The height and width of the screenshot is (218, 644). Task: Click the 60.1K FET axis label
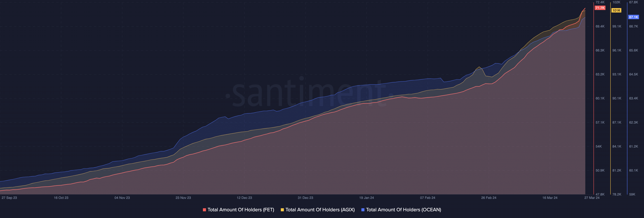point(600,98)
